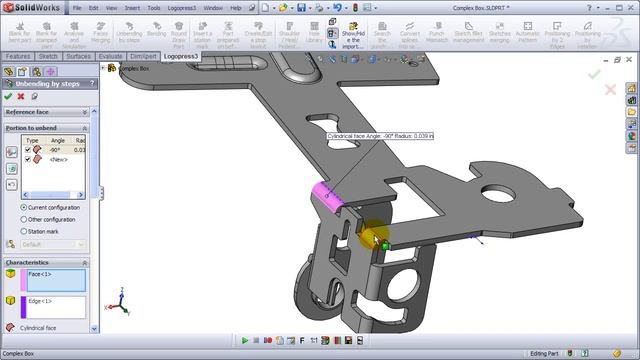Toggle checkbox of -90° bend row

pos(28,150)
